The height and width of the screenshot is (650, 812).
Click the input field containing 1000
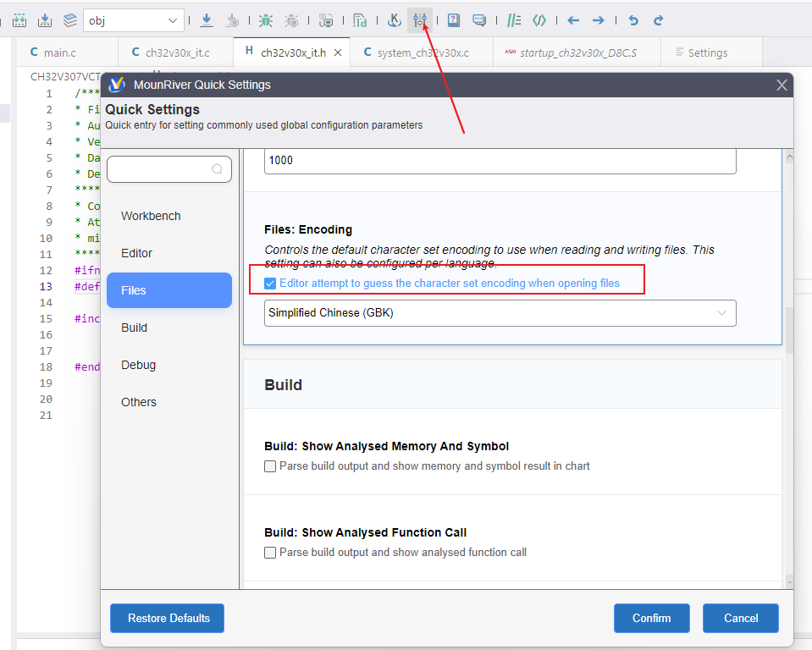pos(500,161)
